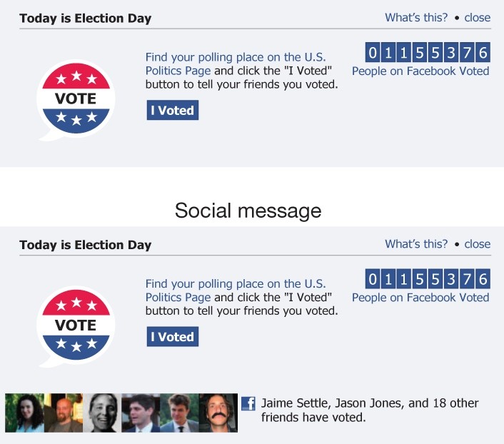The image size is (504, 444).
Task: Click the Facebook logo beside friends' names
Action: (x=248, y=403)
